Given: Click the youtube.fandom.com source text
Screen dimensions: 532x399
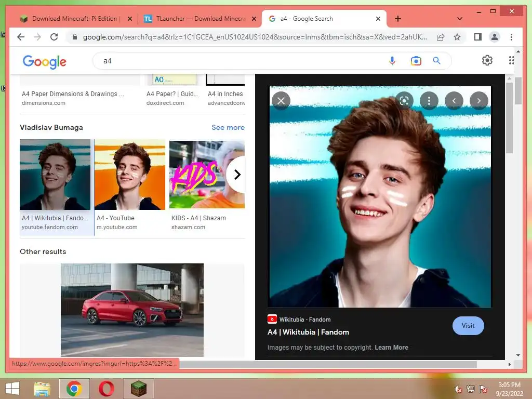Looking at the screenshot, I should click(x=50, y=227).
